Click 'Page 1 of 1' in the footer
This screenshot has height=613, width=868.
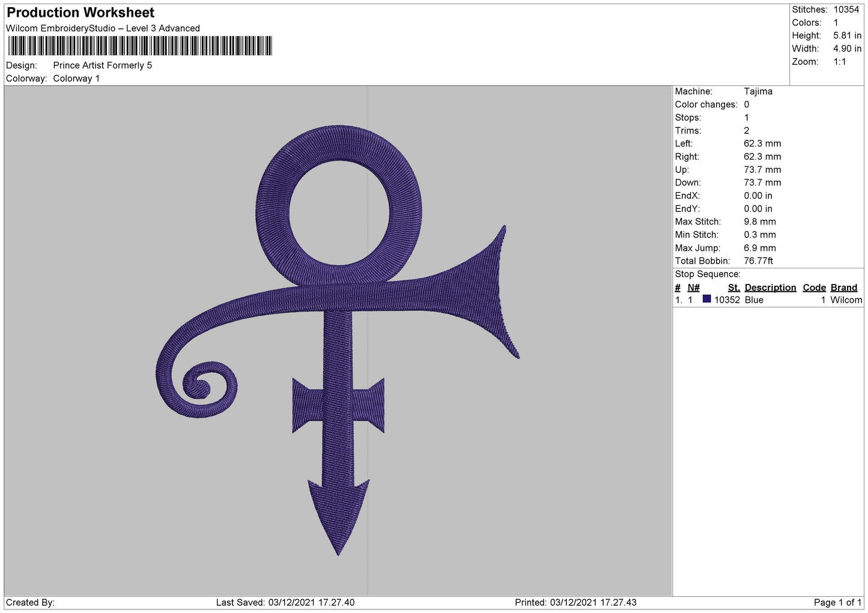[837, 602]
